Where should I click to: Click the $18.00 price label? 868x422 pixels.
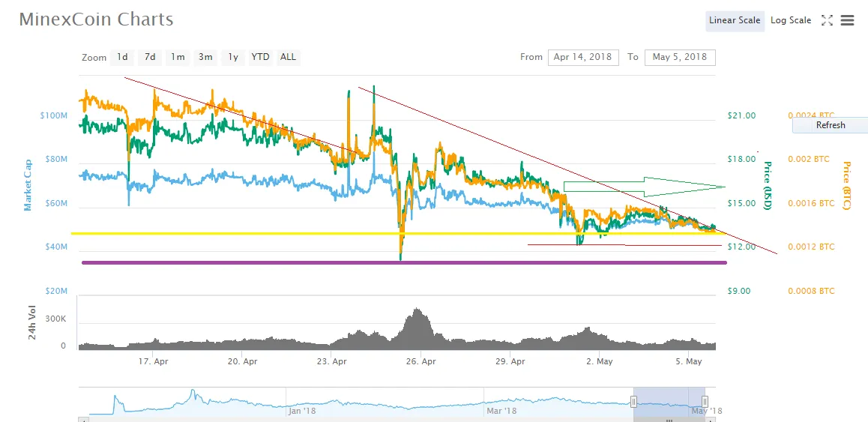coord(741,160)
